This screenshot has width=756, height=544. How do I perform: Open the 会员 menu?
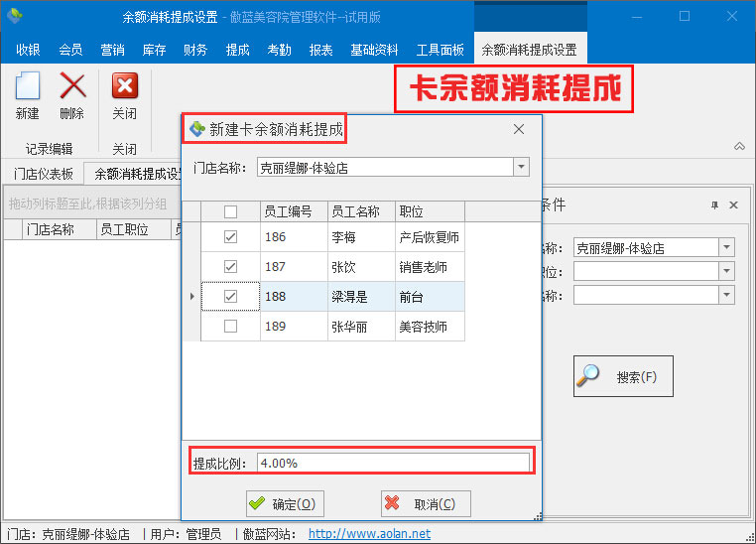pyautogui.click(x=70, y=50)
